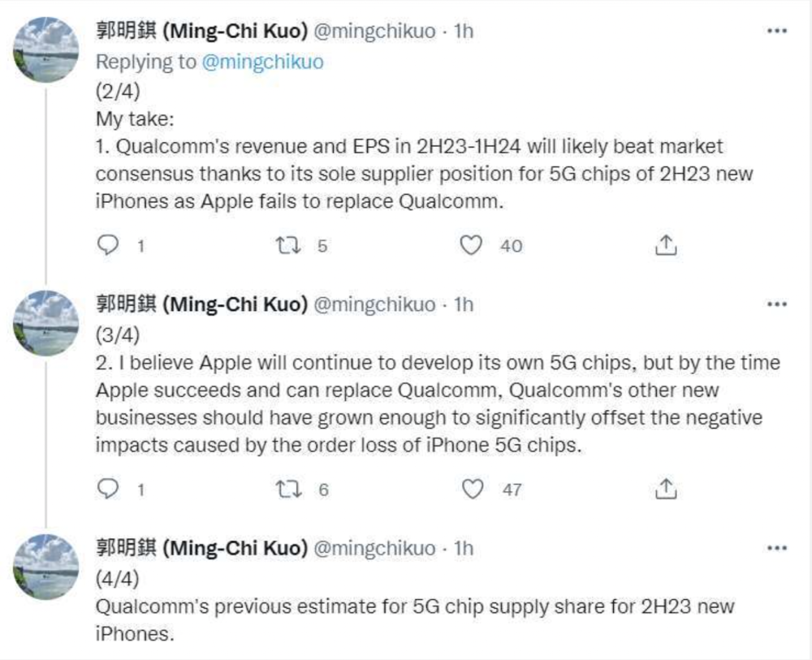Retweet the (2/4) tweet
The width and height of the screenshot is (812, 660).
(x=288, y=245)
